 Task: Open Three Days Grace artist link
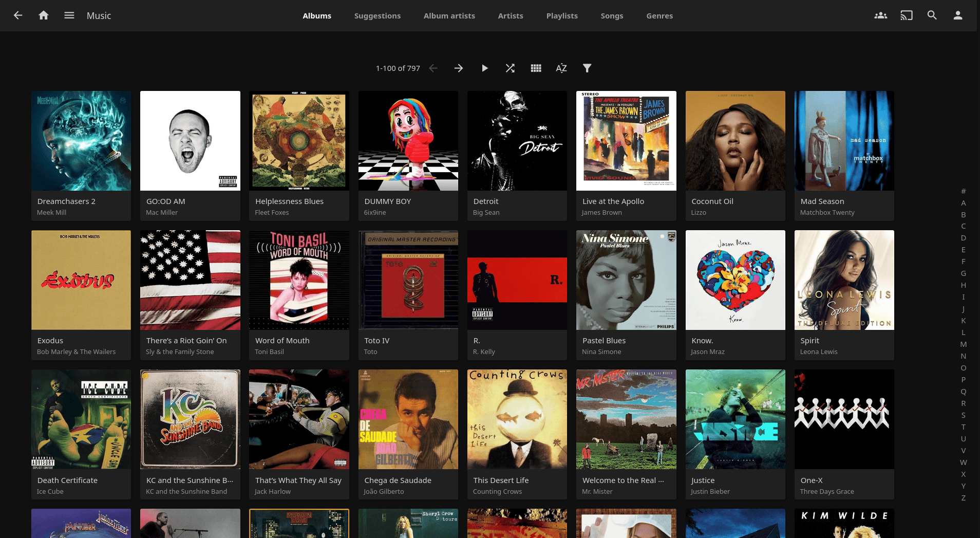coord(827,491)
